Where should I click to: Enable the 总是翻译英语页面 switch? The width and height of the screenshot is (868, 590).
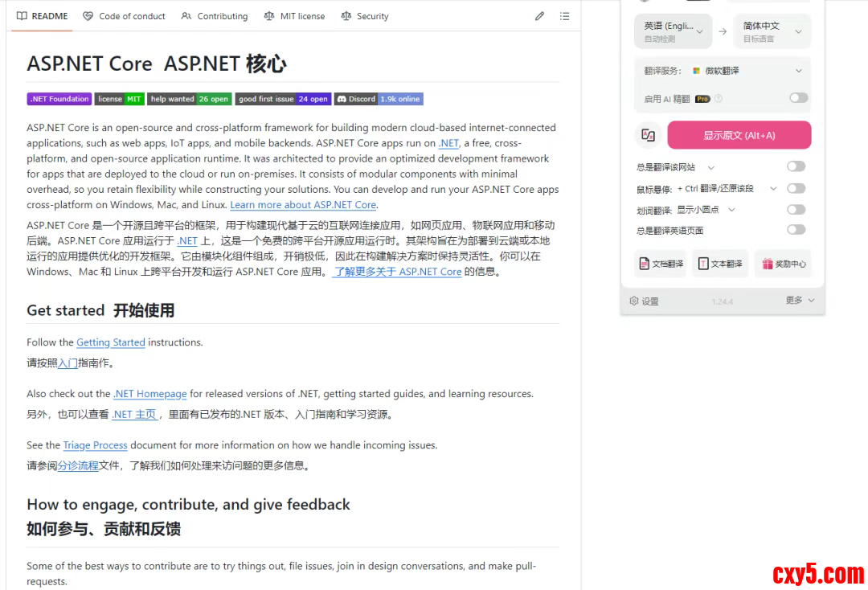796,230
